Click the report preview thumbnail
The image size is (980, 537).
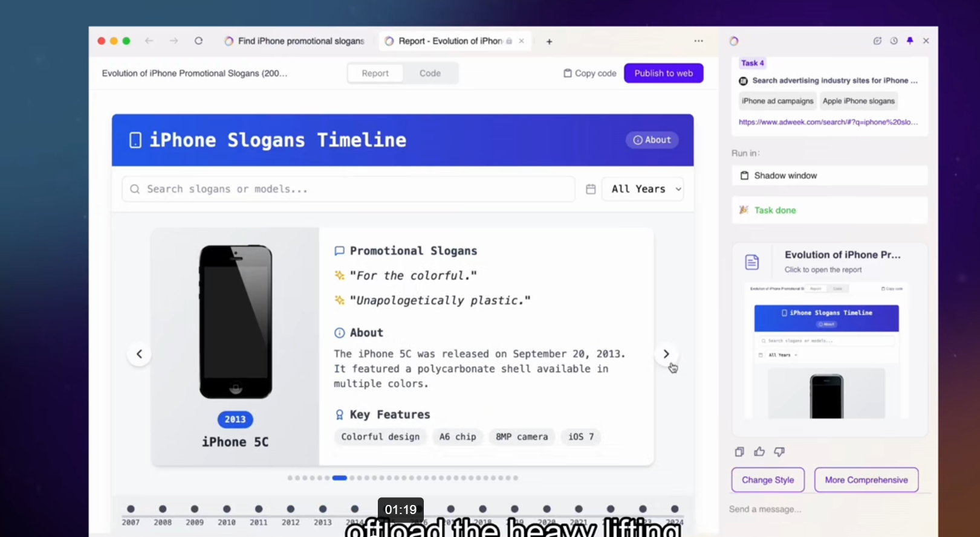pos(826,352)
